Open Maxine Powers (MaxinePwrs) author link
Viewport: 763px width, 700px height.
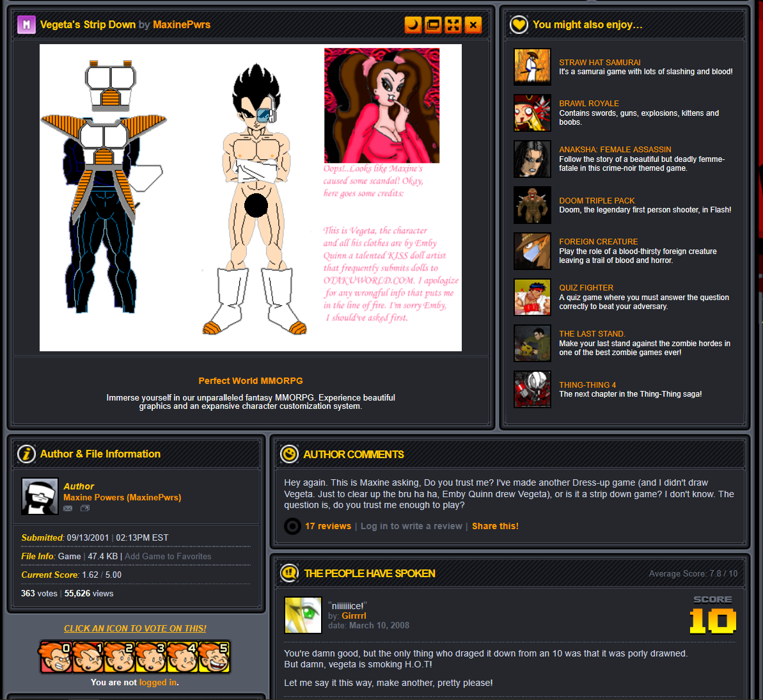pos(122,497)
